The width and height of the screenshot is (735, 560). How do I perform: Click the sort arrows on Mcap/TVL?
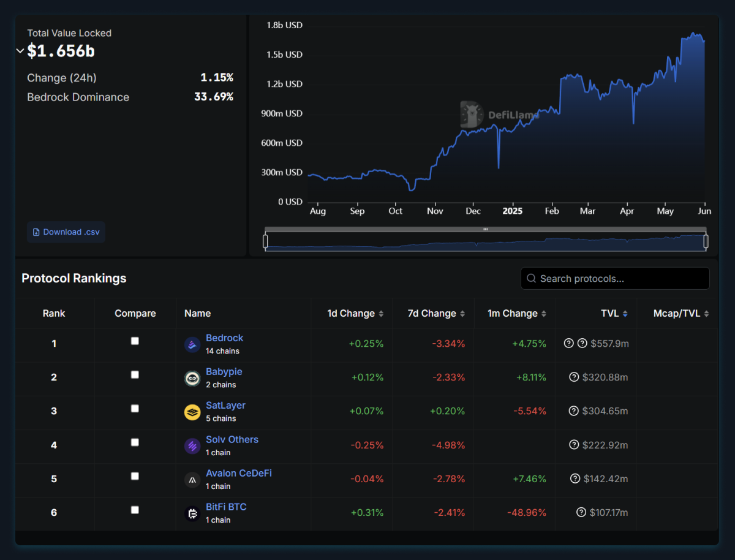(x=706, y=314)
